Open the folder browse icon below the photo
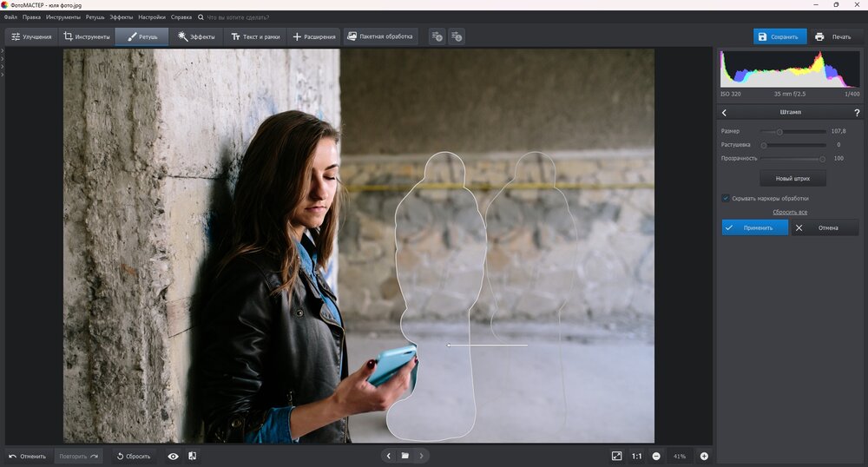The image size is (868, 467). [x=404, y=456]
